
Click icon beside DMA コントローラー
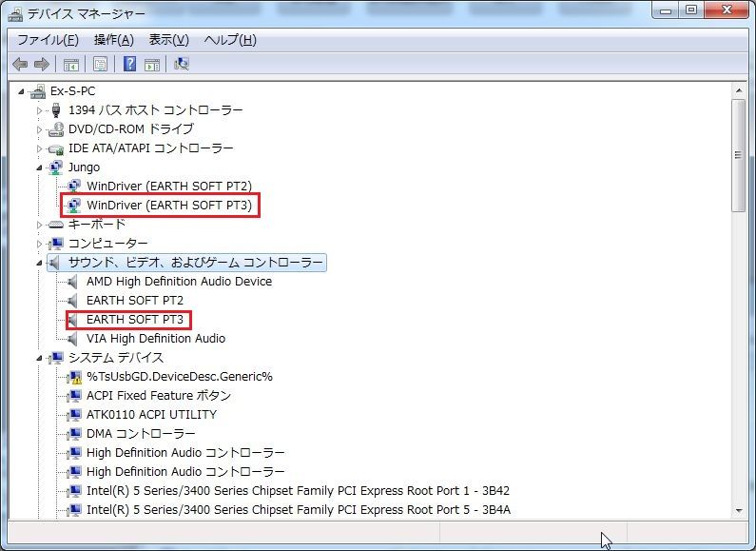pyautogui.click(x=75, y=434)
